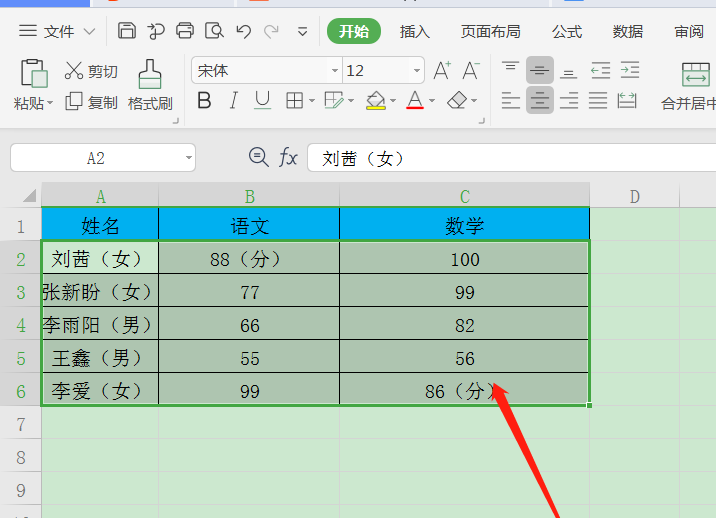Open Print Preview icon

coord(214,31)
